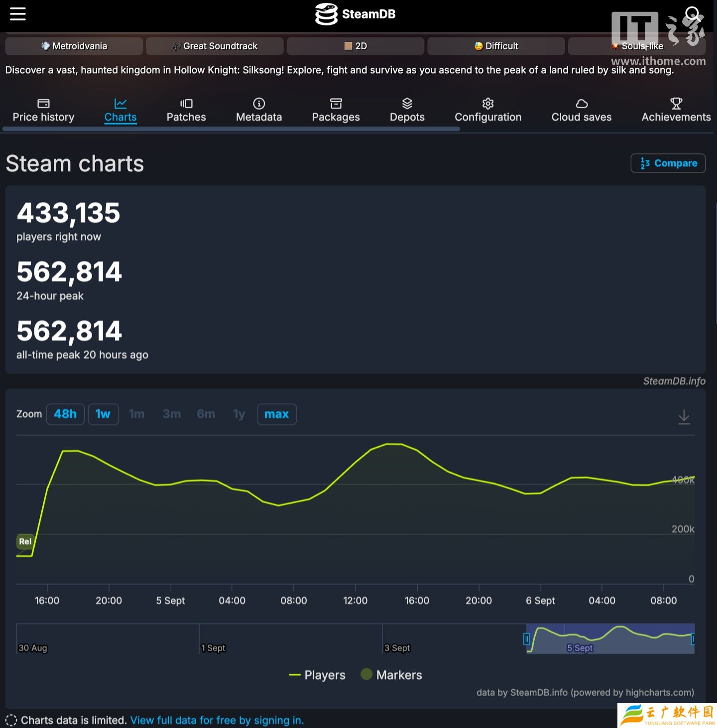Click the limited data dashed-circle icon
717x728 pixels.
coord(11,721)
